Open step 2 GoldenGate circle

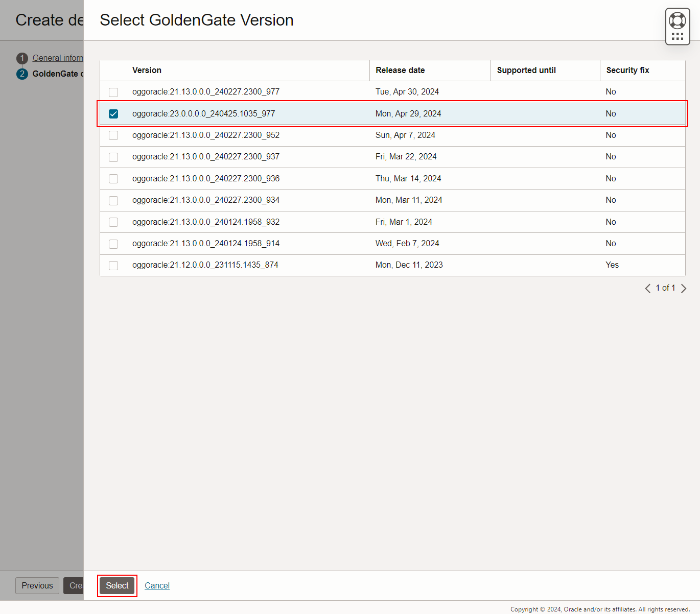click(x=22, y=74)
